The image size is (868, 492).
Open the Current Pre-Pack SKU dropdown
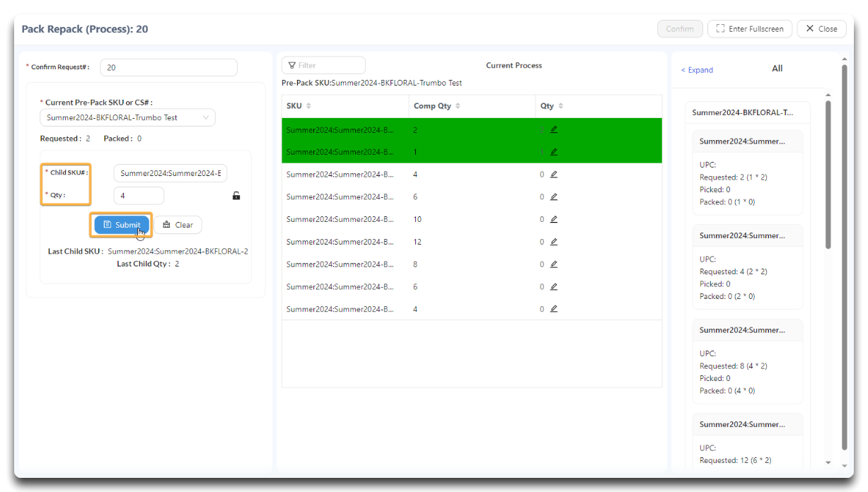coord(127,117)
